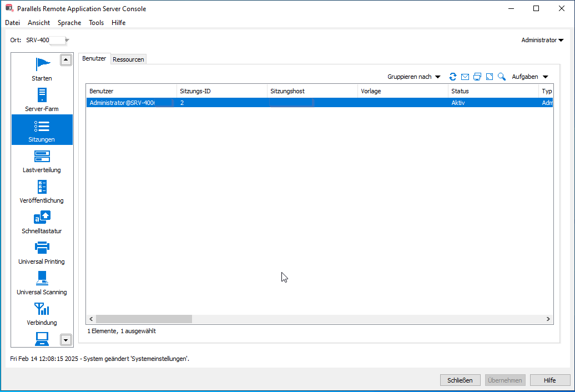Open the Starten flag category

(42, 69)
